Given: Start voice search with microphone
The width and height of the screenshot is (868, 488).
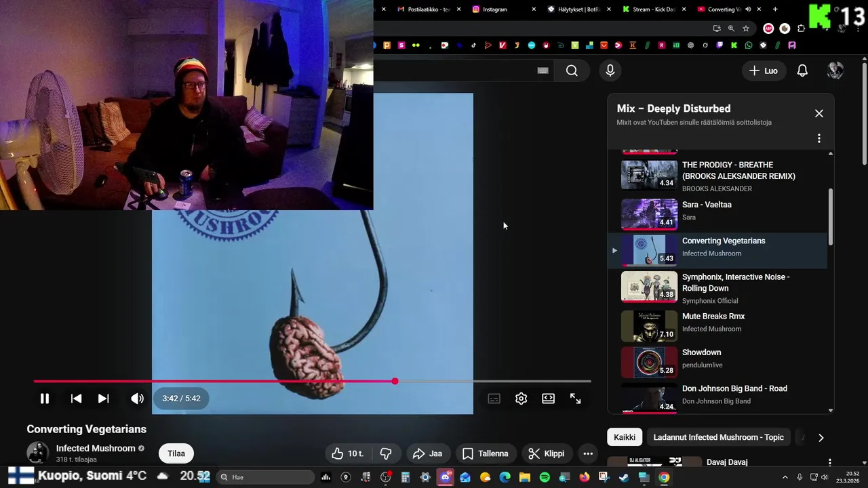Looking at the screenshot, I should pyautogui.click(x=610, y=70).
